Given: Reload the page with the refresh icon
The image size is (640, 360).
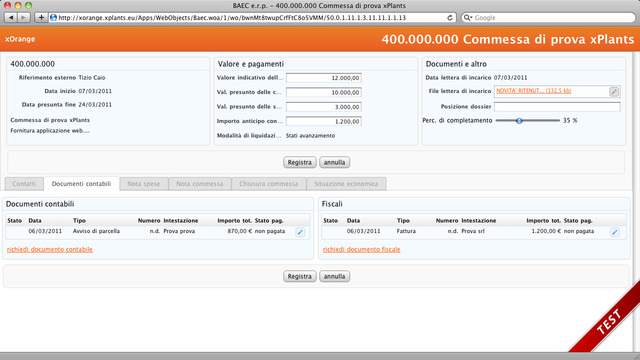Looking at the screenshot, I should click(x=450, y=18).
